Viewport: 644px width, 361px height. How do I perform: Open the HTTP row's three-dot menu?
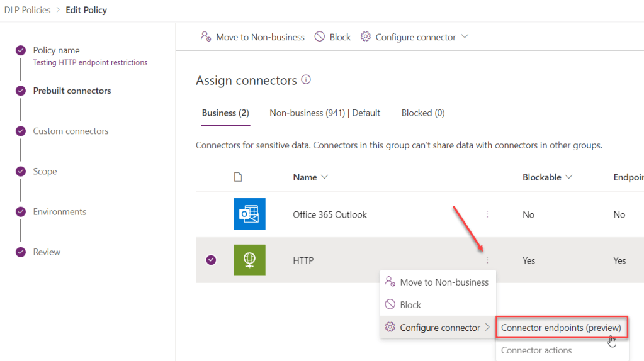click(x=487, y=260)
